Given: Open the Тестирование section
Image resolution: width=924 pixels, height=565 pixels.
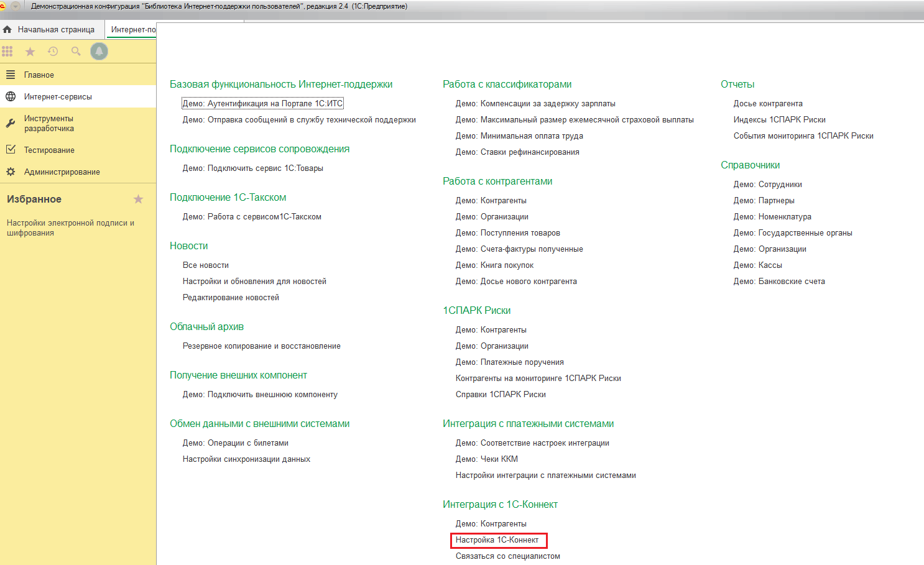Looking at the screenshot, I should click(78, 150).
